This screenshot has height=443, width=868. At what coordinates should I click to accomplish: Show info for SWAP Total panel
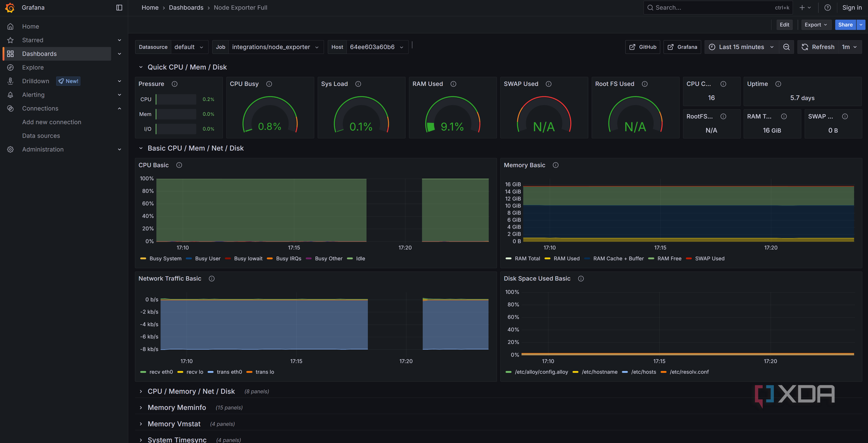845,116
